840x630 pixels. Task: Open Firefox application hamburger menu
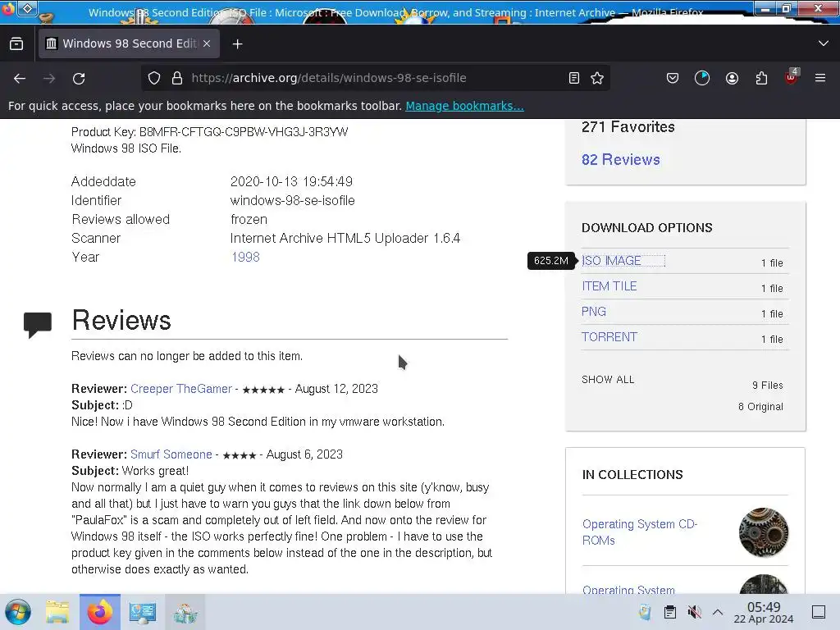click(819, 78)
